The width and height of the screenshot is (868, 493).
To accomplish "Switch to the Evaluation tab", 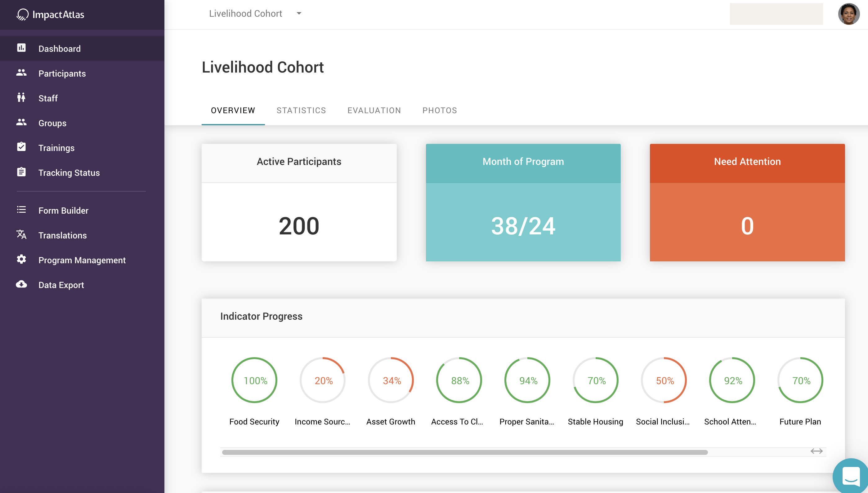I will 374,110.
